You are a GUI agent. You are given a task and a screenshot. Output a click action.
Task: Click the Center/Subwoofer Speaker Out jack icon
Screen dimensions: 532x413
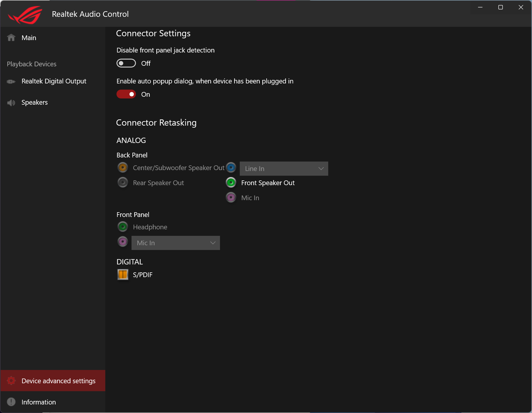click(x=122, y=167)
